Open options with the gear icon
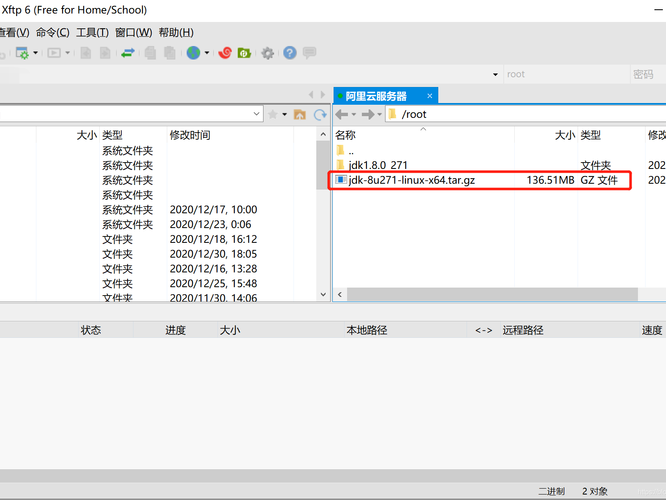Screen dimensions: 666x500 [x=268, y=53]
